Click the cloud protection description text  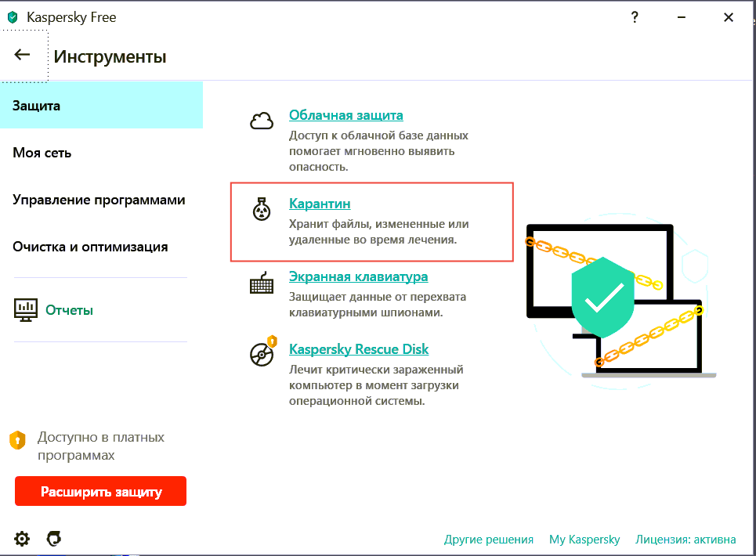point(378,151)
